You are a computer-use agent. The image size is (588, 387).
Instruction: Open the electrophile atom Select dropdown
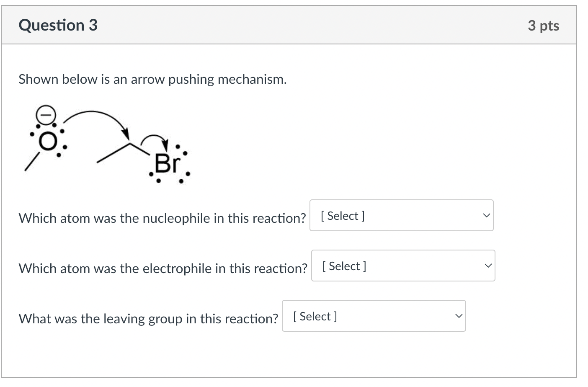coord(402,266)
